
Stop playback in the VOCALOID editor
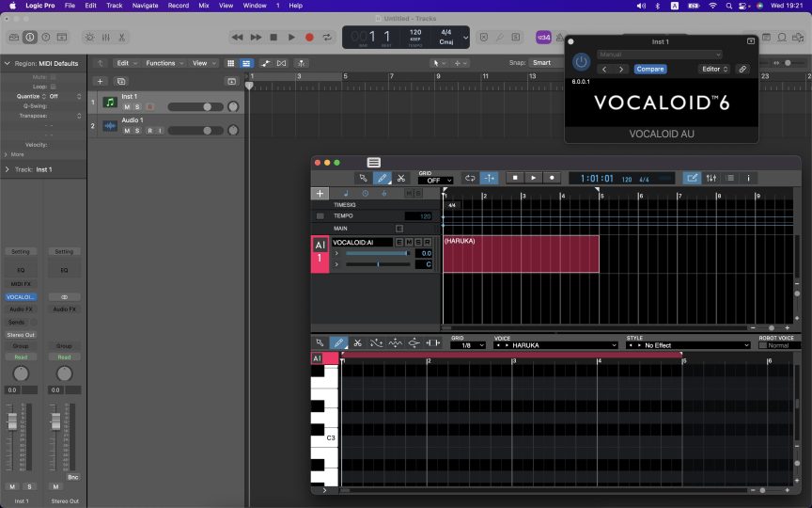[x=515, y=177]
